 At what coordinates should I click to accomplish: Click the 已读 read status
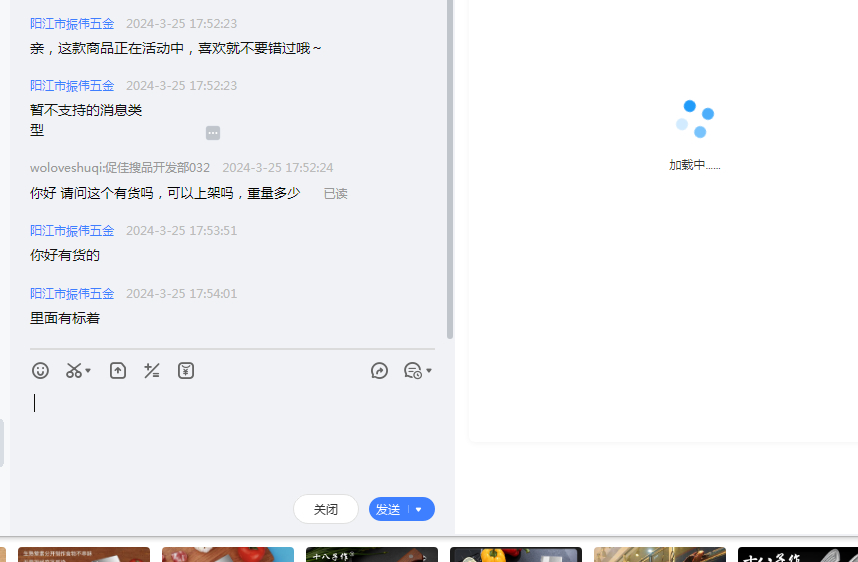tap(335, 194)
